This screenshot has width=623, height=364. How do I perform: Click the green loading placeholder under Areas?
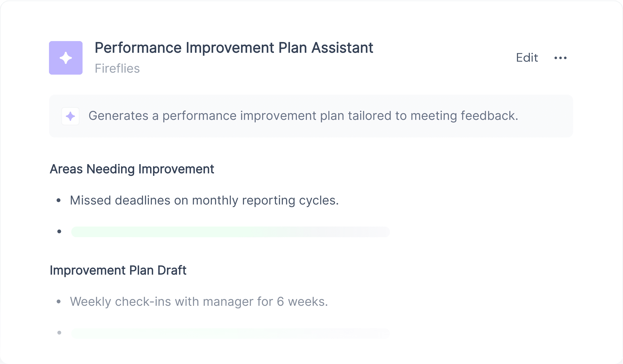[230, 232]
